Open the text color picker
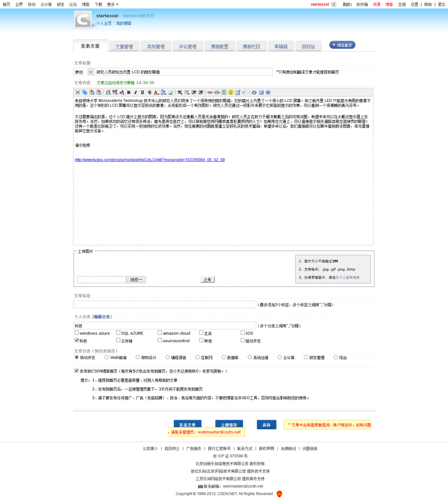Viewport: 448px width, 502px height. point(156,92)
